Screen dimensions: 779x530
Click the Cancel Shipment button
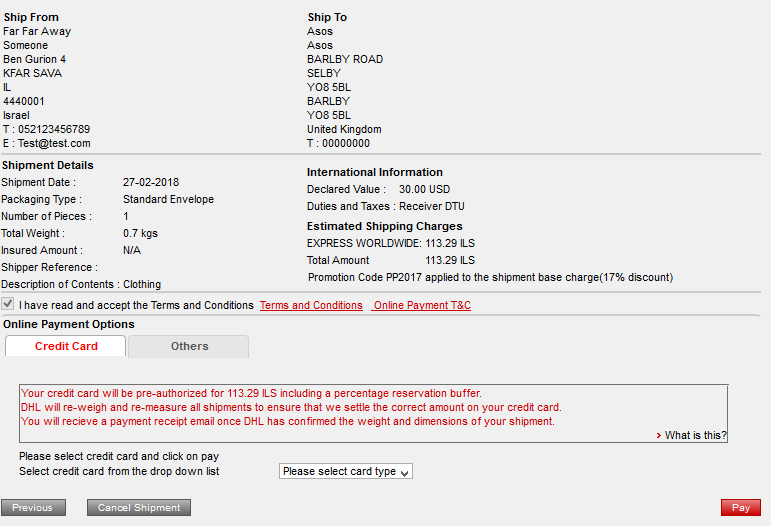139,508
